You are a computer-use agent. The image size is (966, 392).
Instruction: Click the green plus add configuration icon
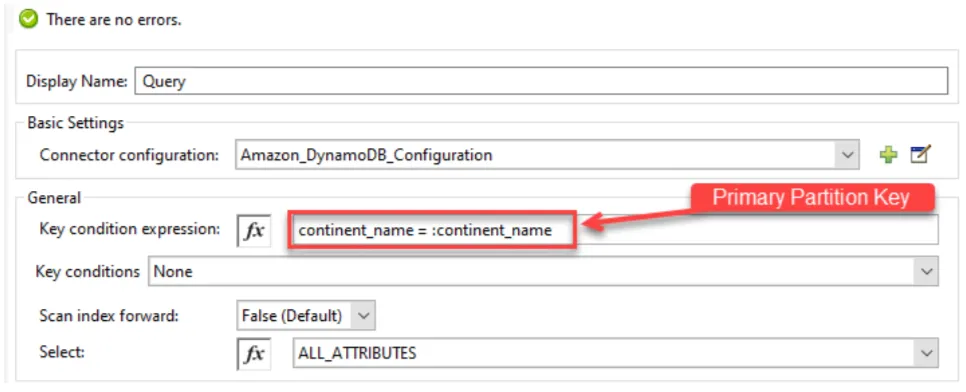[888, 155]
